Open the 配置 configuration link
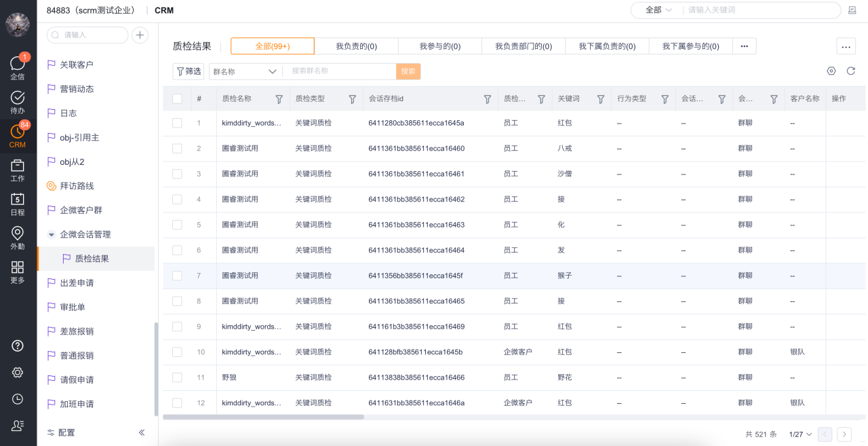Image resolution: width=868 pixels, height=446 pixels. click(x=61, y=432)
